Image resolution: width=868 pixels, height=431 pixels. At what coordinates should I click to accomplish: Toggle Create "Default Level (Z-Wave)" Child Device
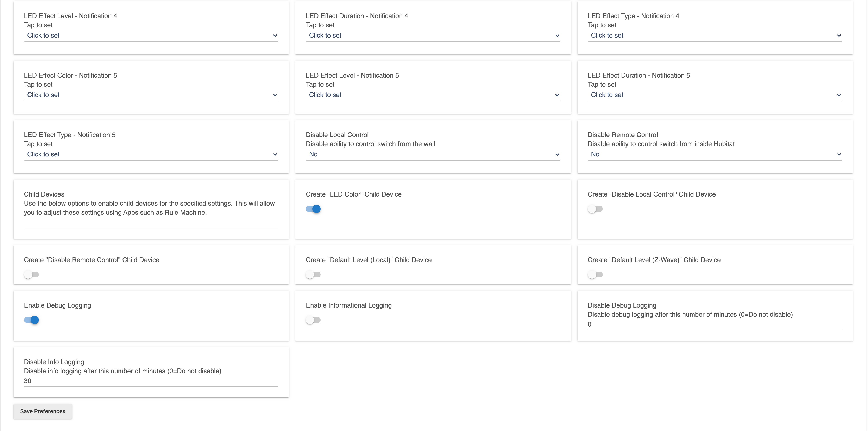pyautogui.click(x=595, y=275)
